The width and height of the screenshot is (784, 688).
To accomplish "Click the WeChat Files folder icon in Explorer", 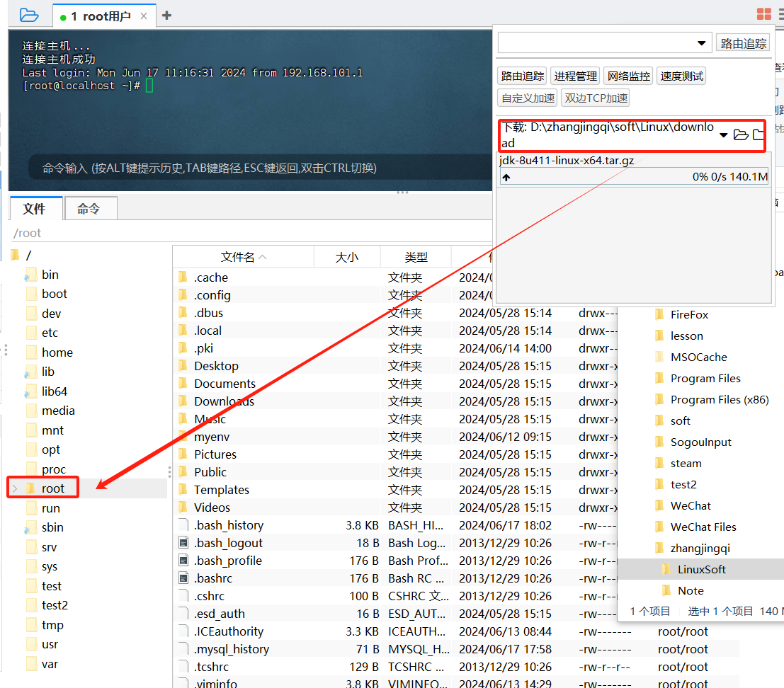I will tap(659, 527).
